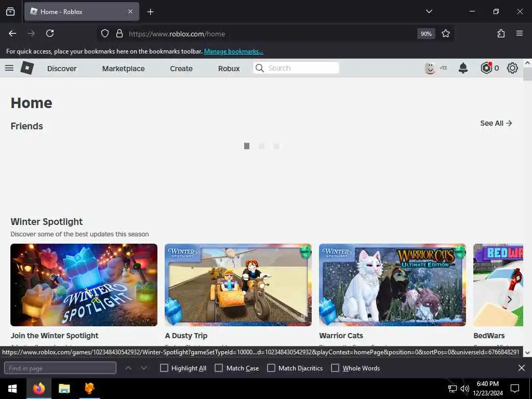Open the Robux page
Viewport: 532px width, 399px height.
click(229, 69)
